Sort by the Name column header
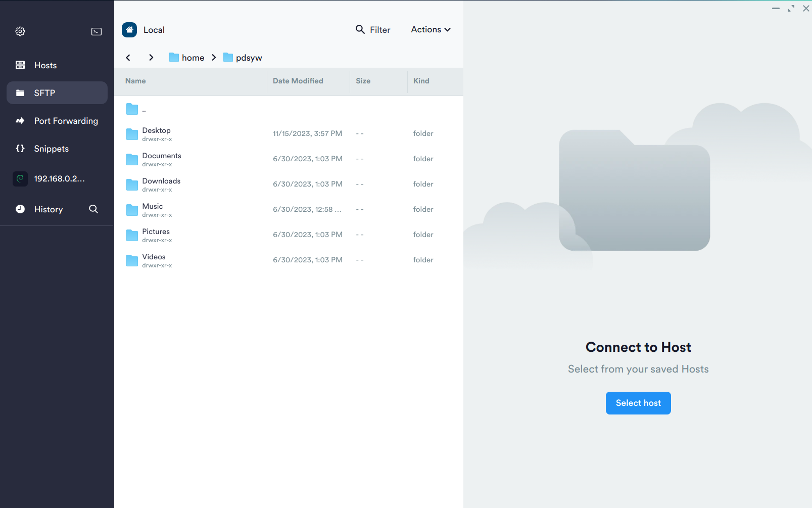 135,81
